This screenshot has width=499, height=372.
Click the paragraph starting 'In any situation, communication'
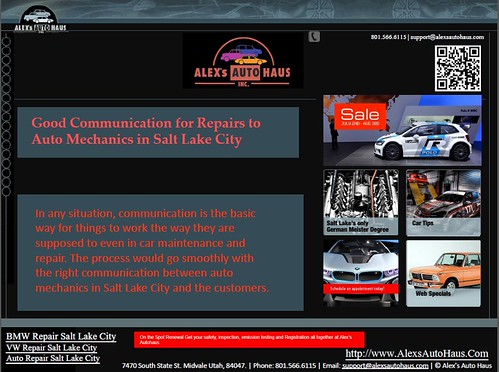pos(152,250)
